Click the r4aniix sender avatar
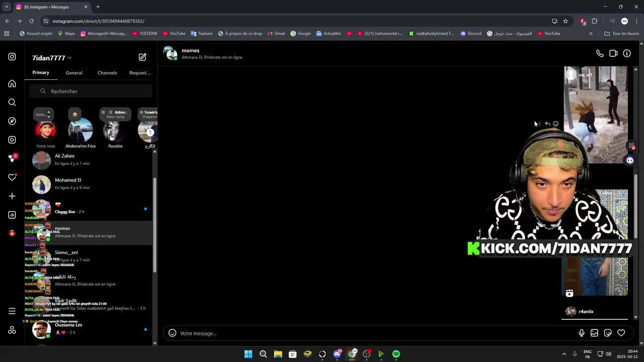The height and width of the screenshot is (362, 644). coord(571,312)
